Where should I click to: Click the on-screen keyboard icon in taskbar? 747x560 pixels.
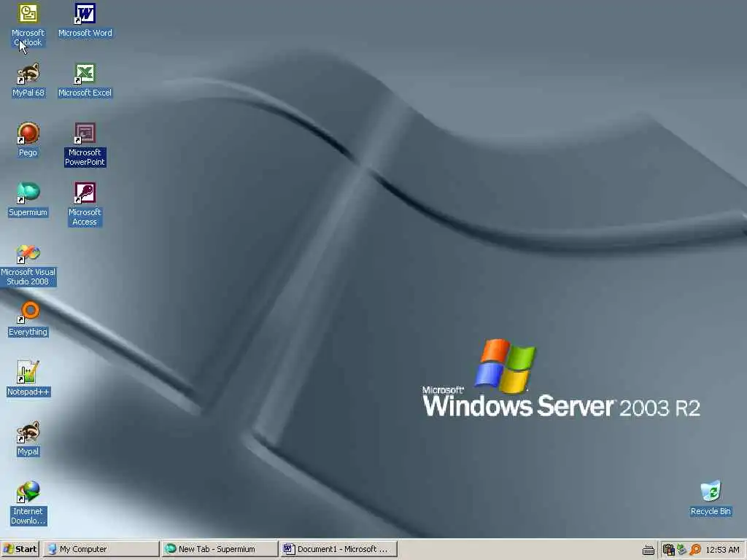[649, 550]
